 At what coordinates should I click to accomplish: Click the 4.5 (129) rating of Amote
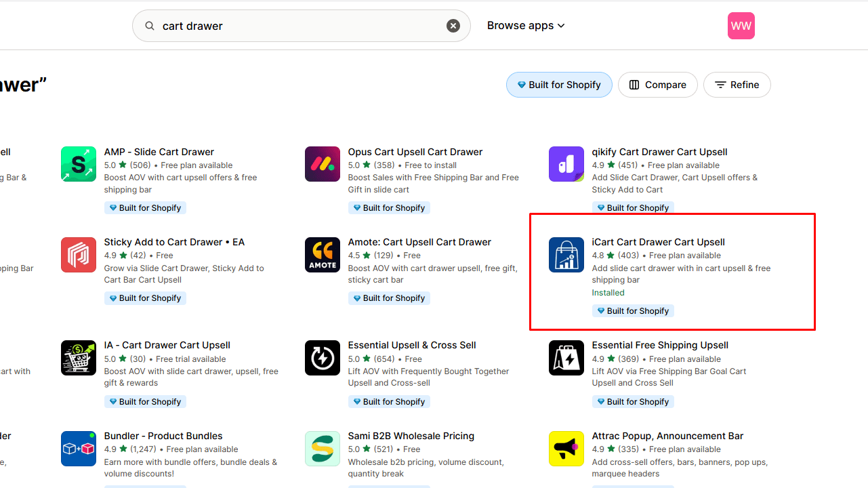[x=371, y=256]
